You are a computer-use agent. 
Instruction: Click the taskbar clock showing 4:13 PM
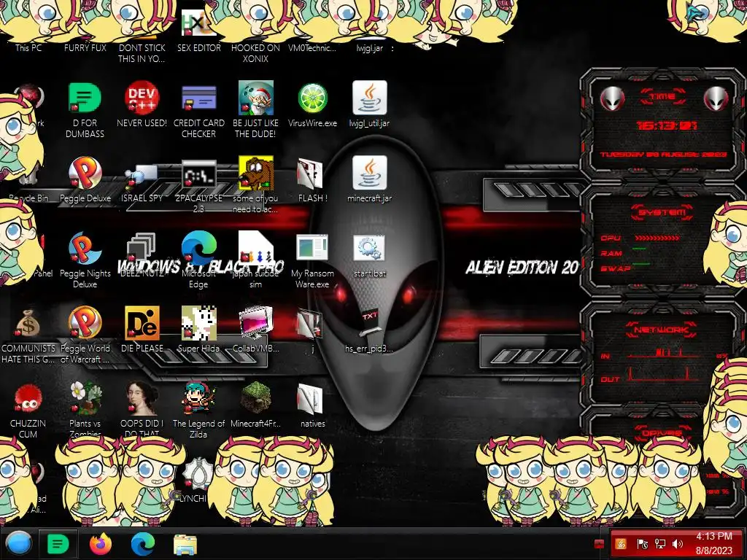[x=713, y=543]
